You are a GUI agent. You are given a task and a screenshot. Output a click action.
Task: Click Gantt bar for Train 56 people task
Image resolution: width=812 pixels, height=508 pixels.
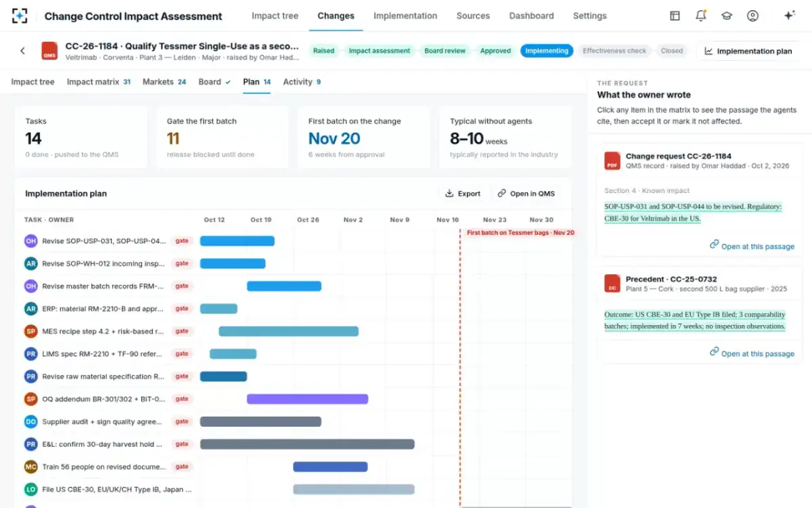click(x=330, y=467)
